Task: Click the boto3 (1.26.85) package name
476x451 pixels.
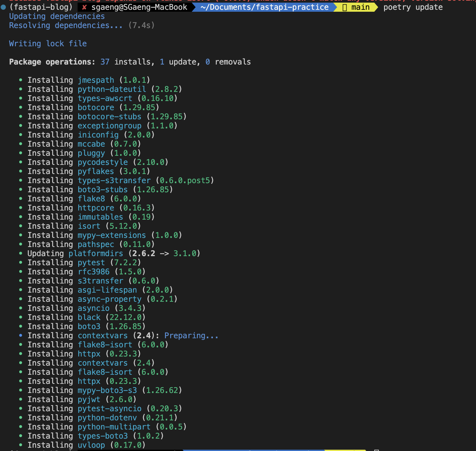Action: point(89,327)
